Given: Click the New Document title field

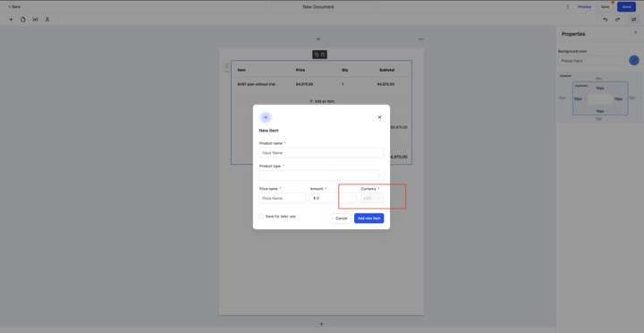Looking at the screenshot, I should (321, 7).
